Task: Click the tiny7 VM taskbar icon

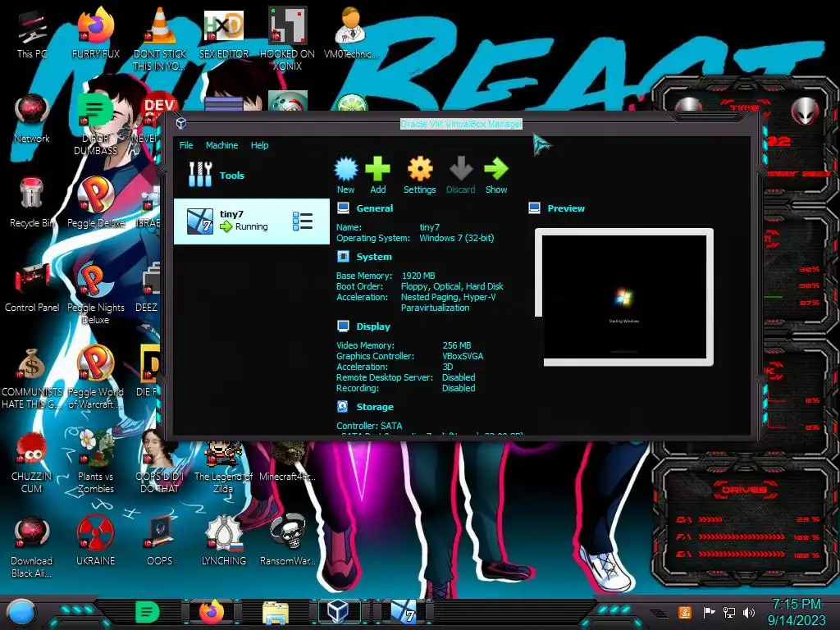Action: pyautogui.click(x=404, y=612)
